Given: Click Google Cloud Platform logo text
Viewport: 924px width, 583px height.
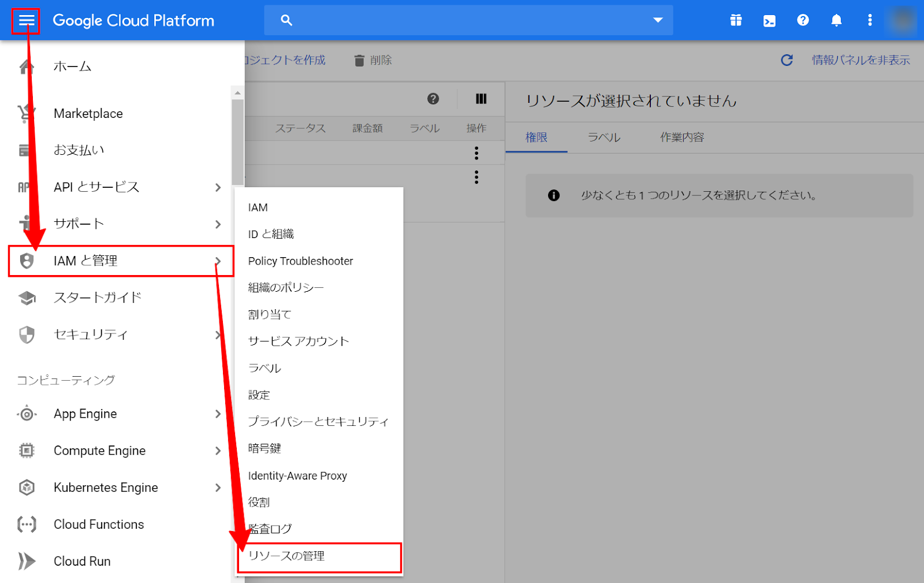Looking at the screenshot, I should pos(133,21).
